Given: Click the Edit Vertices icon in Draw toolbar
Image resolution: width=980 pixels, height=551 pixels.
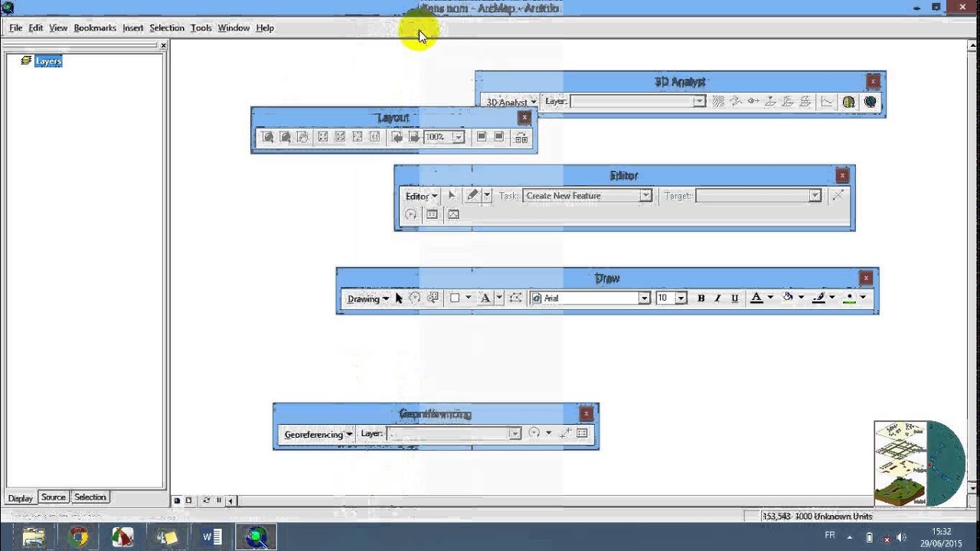Looking at the screenshot, I should (x=515, y=298).
